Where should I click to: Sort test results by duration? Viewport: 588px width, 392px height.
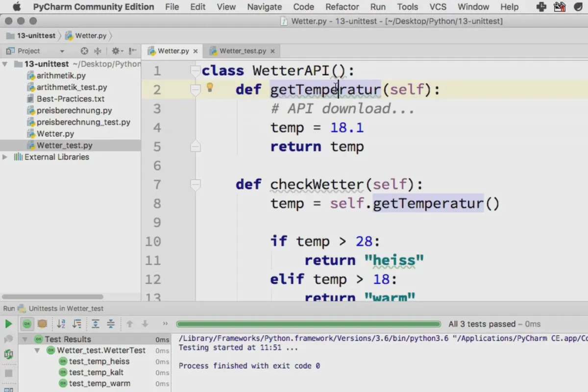tap(77, 324)
